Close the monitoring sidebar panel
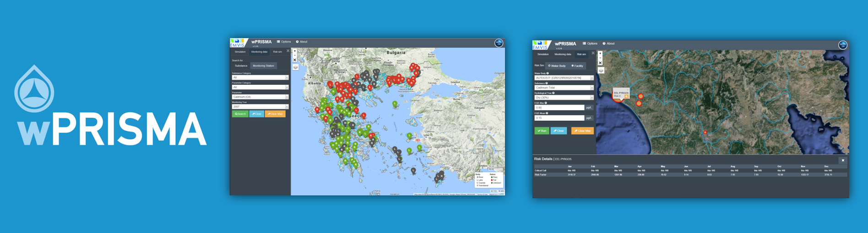Screen dimensions: 868x233 288,51
